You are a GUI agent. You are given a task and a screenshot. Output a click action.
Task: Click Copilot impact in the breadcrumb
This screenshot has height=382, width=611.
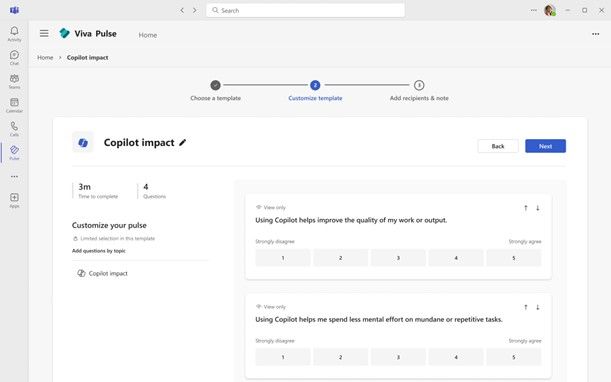point(87,57)
